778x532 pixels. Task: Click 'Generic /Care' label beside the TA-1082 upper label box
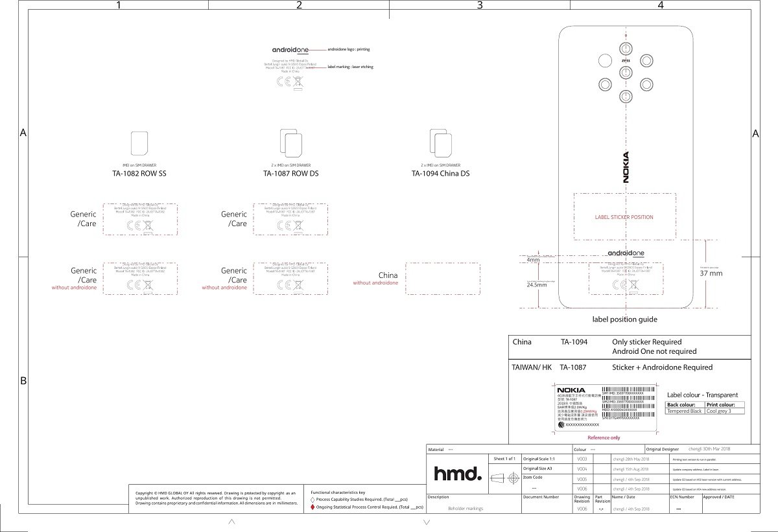click(84, 219)
